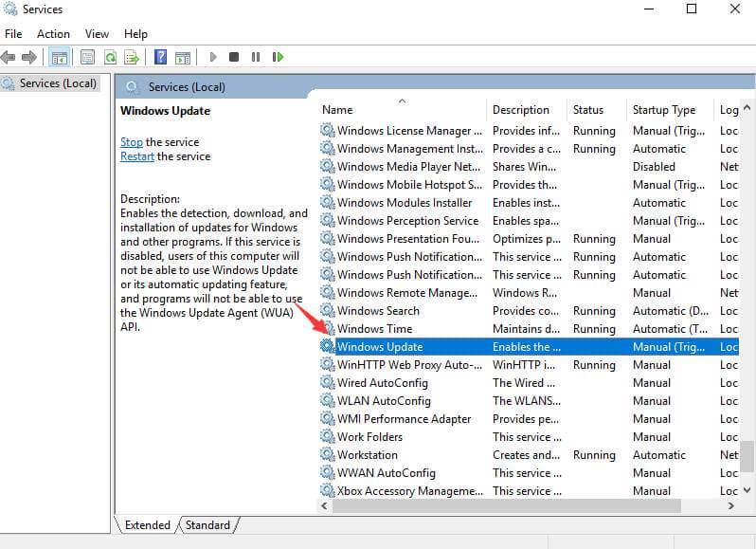Click Automatic (D... startup type for Windows Search
This screenshot has height=549, width=756.
coord(671,310)
